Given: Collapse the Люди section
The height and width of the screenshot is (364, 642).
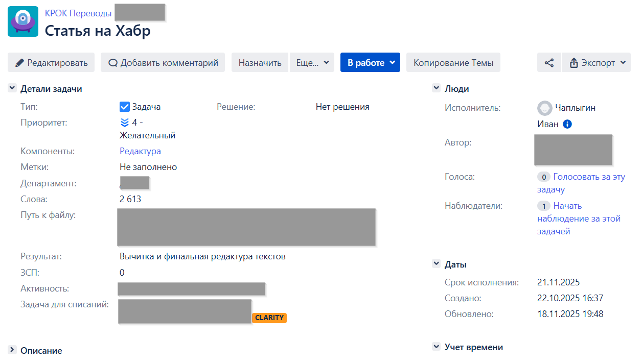Looking at the screenshot, I should [x=436, y=88].
